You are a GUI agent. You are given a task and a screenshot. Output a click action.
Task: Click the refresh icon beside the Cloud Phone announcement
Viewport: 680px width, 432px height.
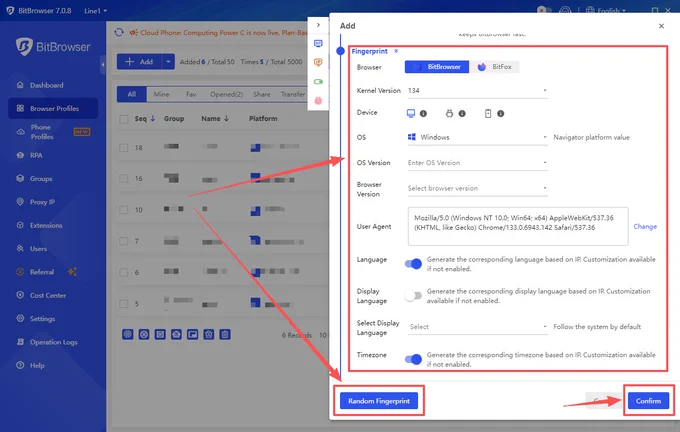[x=119, y=32]
